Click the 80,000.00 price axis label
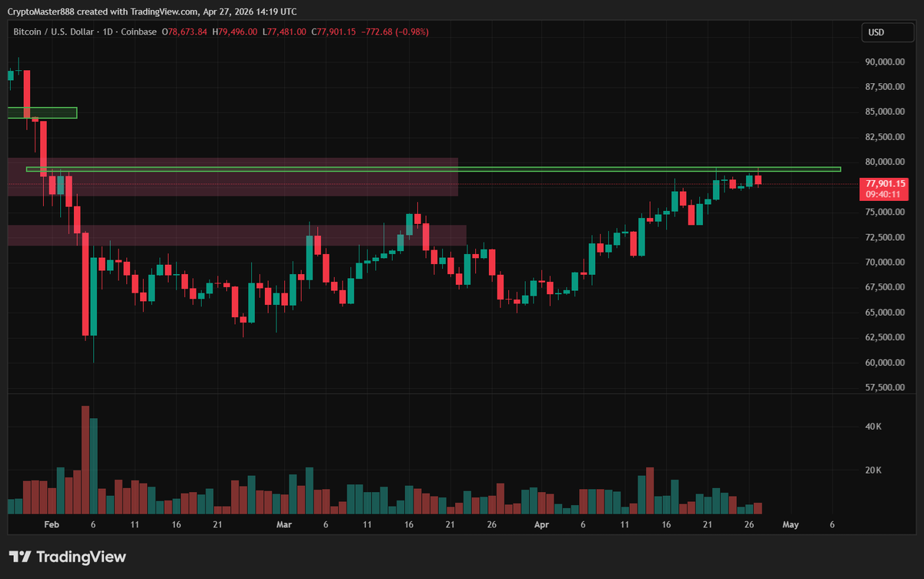Image resolution: width=924 pixels, height=579 pixels. (885, 162)
